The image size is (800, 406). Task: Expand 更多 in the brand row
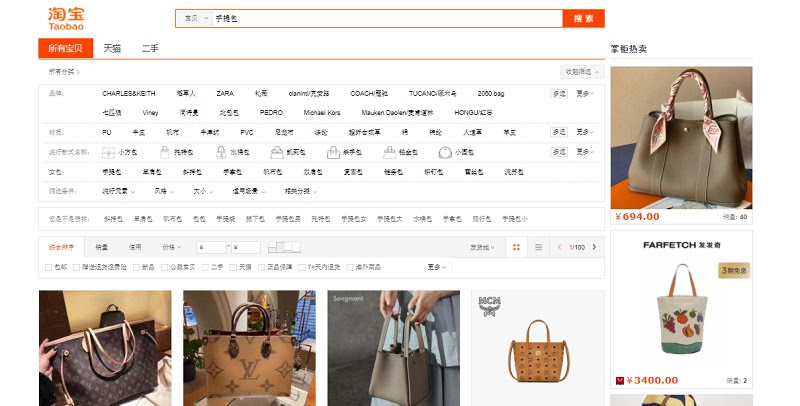point(585,93)
